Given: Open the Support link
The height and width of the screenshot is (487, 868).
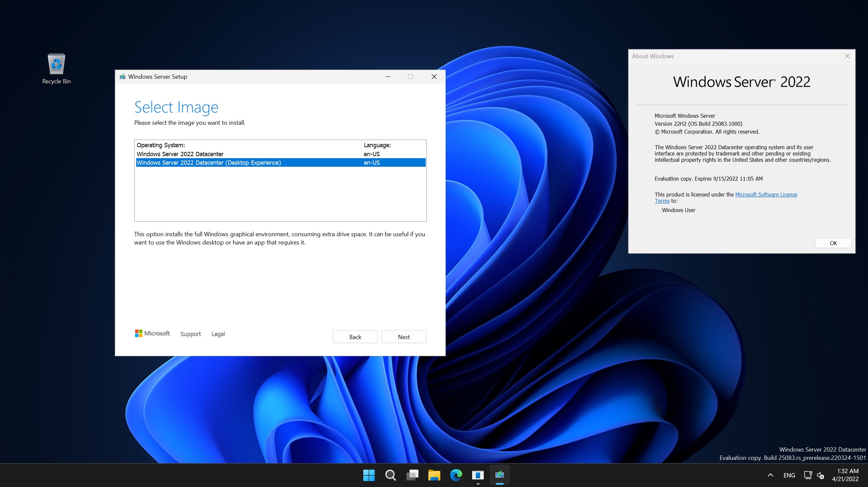Looking at the screenshot, I should (x=190, y=334).
